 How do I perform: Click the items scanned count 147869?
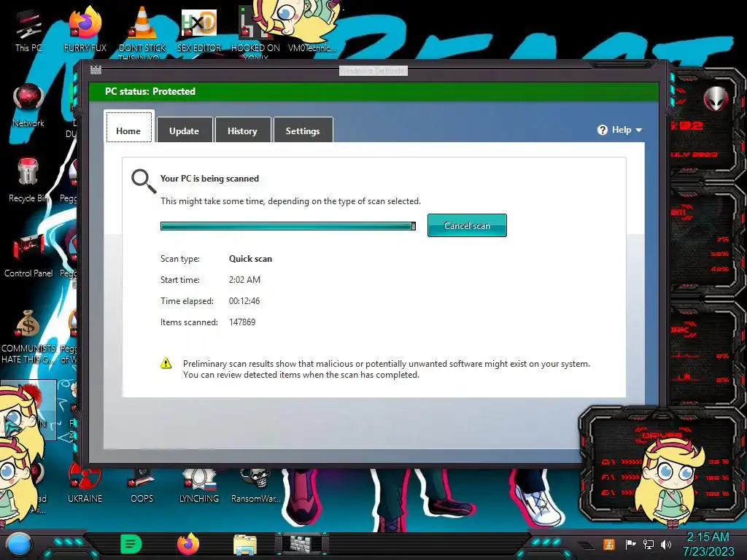pos(242,322)
